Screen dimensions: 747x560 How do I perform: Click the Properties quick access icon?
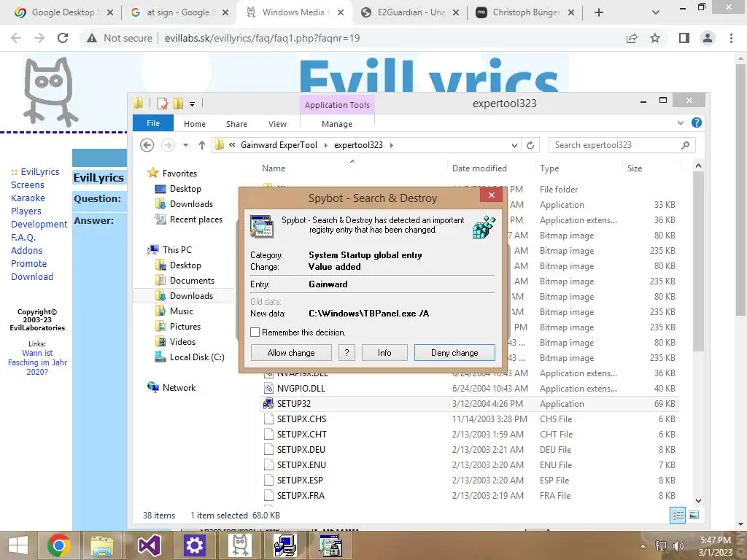pos(163,104)
